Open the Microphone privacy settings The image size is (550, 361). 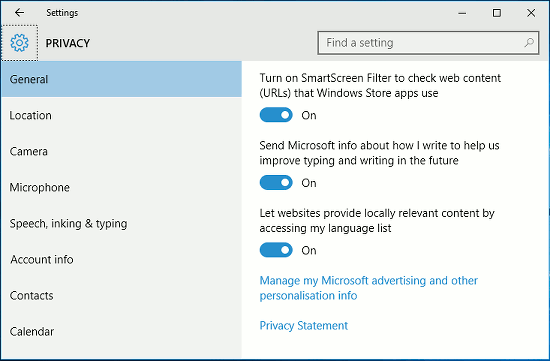121,187
